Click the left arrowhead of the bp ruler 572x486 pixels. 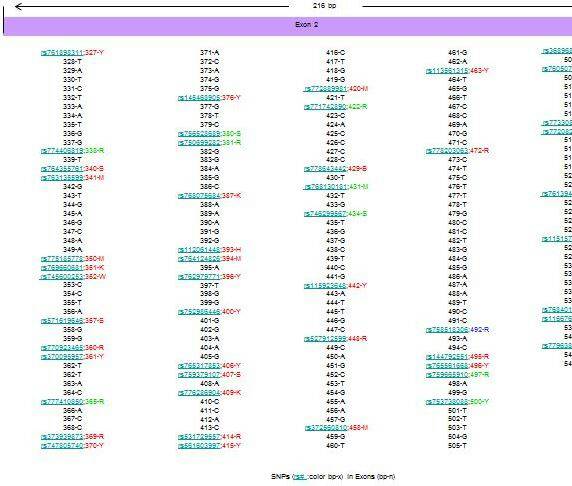click(x=19, y=7)
